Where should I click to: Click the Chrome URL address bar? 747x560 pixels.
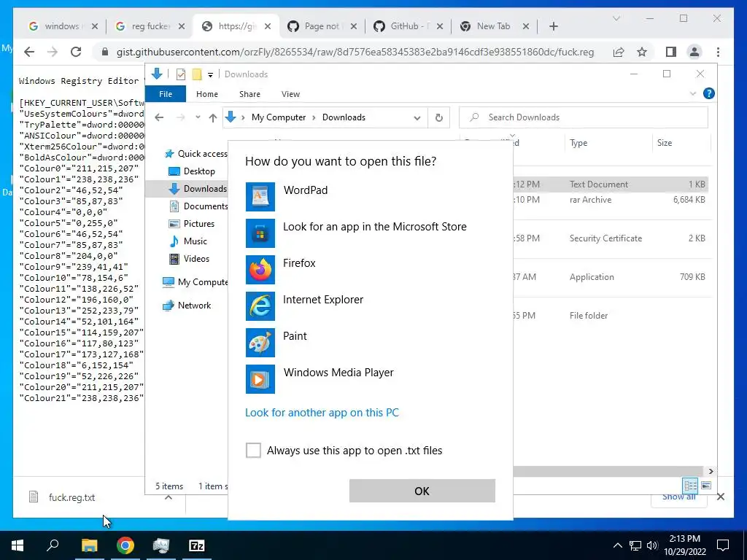pos(355,52)
